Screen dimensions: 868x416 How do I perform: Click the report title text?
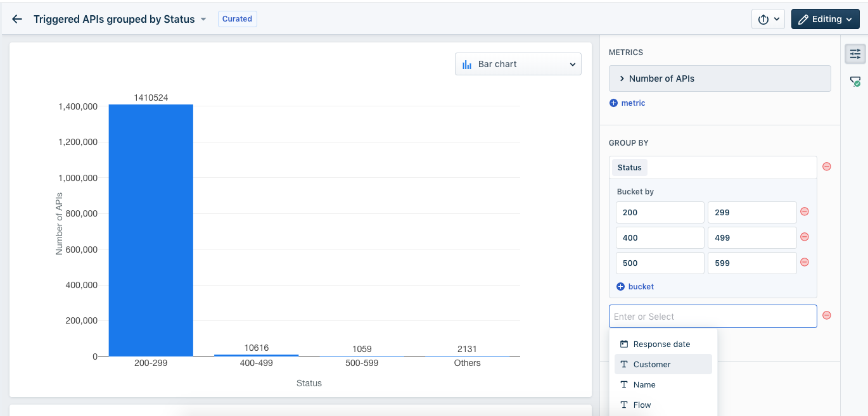click(114, 19)
